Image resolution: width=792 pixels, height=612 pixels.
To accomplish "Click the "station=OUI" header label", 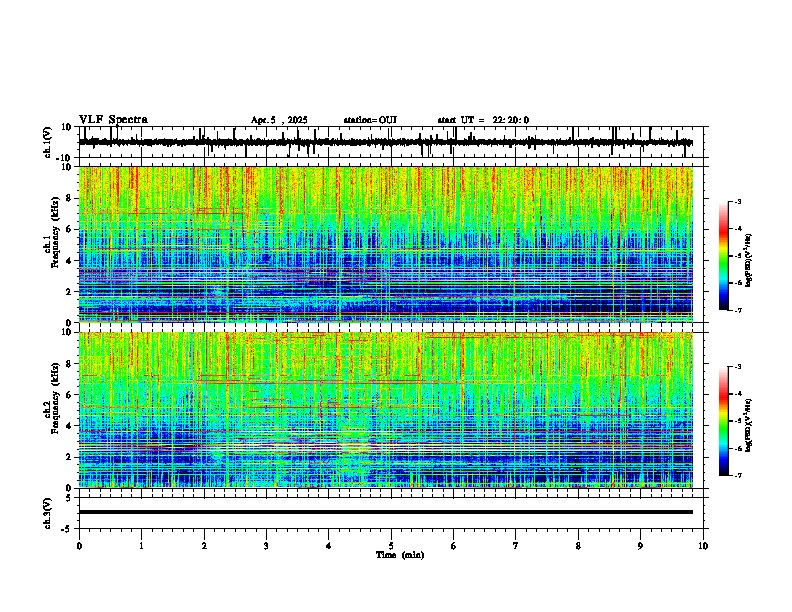I will click(370, 120).
